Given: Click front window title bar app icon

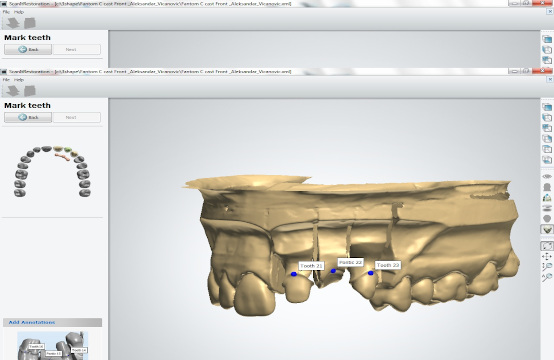Looking at the screenshot, I should pyautogui.click(x=4, y=72).
